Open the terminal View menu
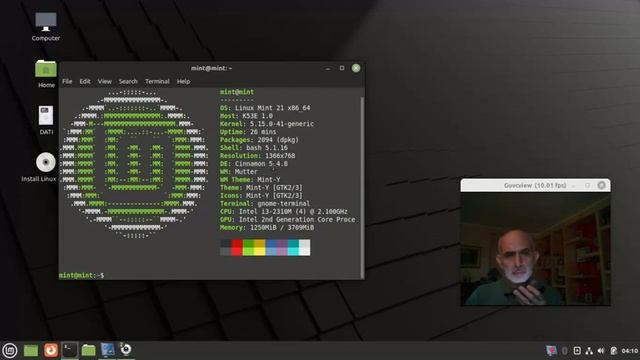The width and height of the screenshot is (640, 360). 104,81
